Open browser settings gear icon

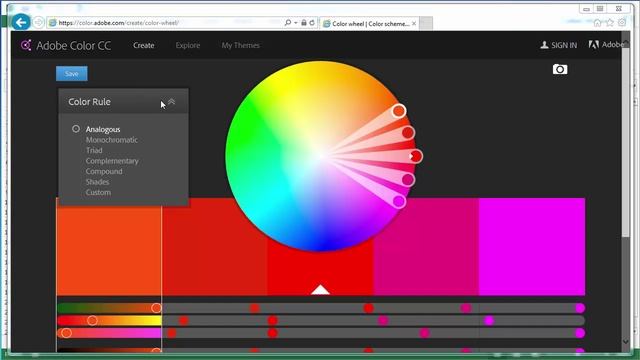(x=622, y=23)
